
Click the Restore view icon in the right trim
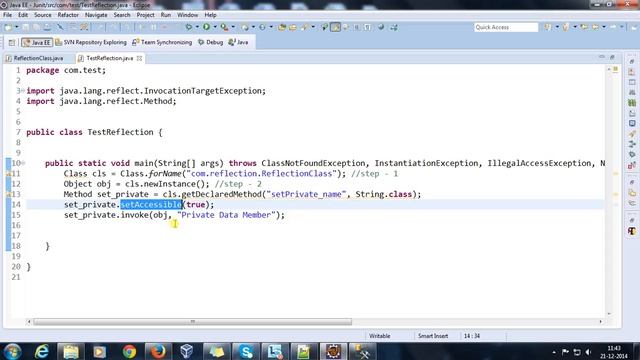click(x=631, y=61)
